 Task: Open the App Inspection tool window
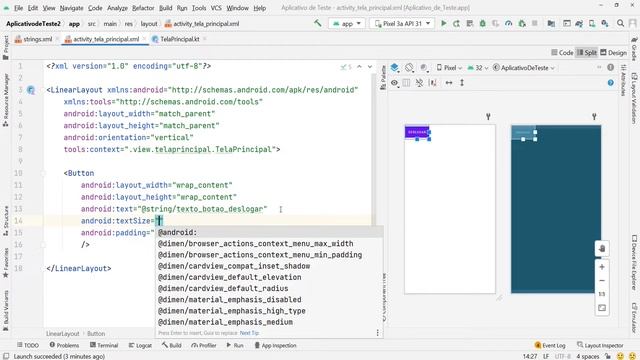(276, 345)
